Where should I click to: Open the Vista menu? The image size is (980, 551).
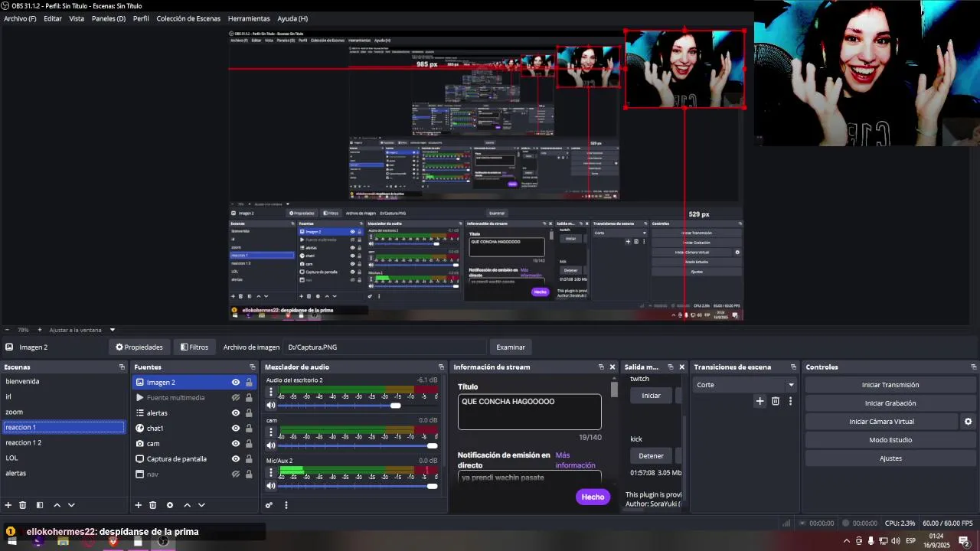tap(77, 18)
